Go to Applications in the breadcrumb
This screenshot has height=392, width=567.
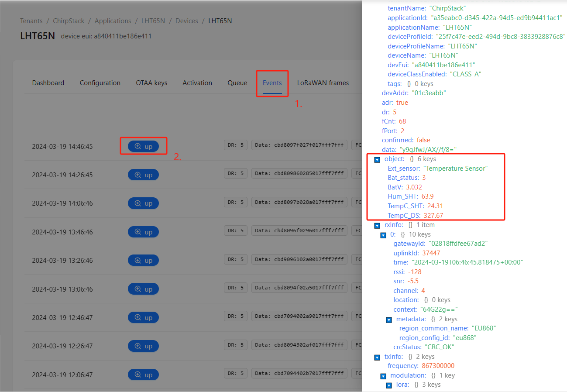click(113, 21)
